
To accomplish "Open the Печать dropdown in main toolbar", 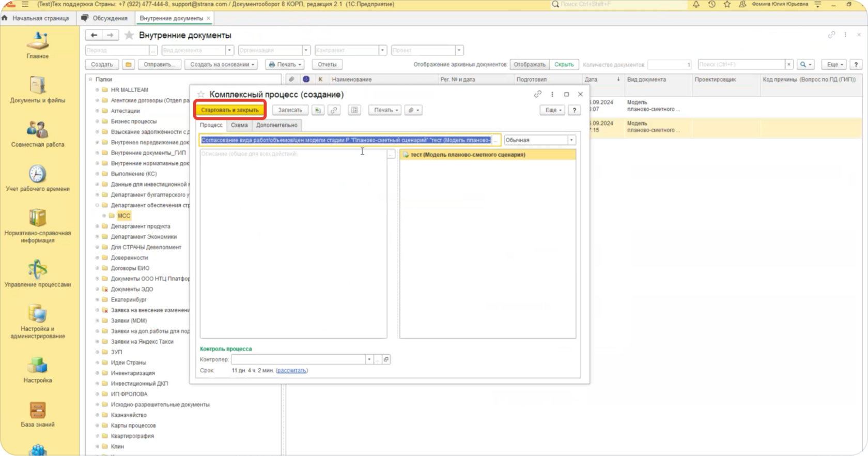I will pyautogui.click(x=285, y=65).
